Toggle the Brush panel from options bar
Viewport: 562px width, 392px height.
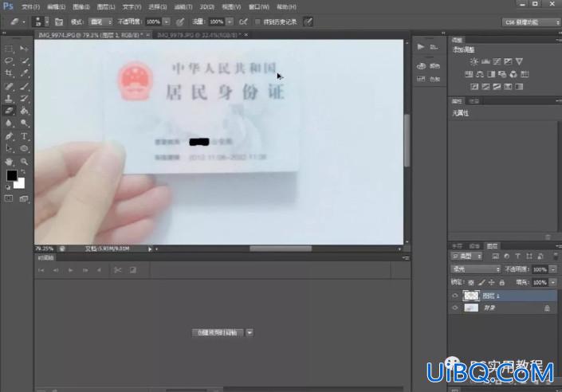[59, 22]
